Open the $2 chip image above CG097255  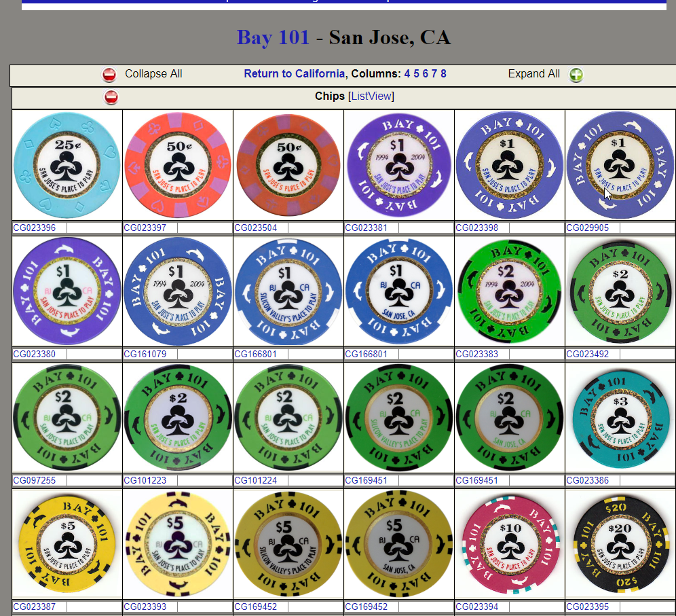pos(67,418)
